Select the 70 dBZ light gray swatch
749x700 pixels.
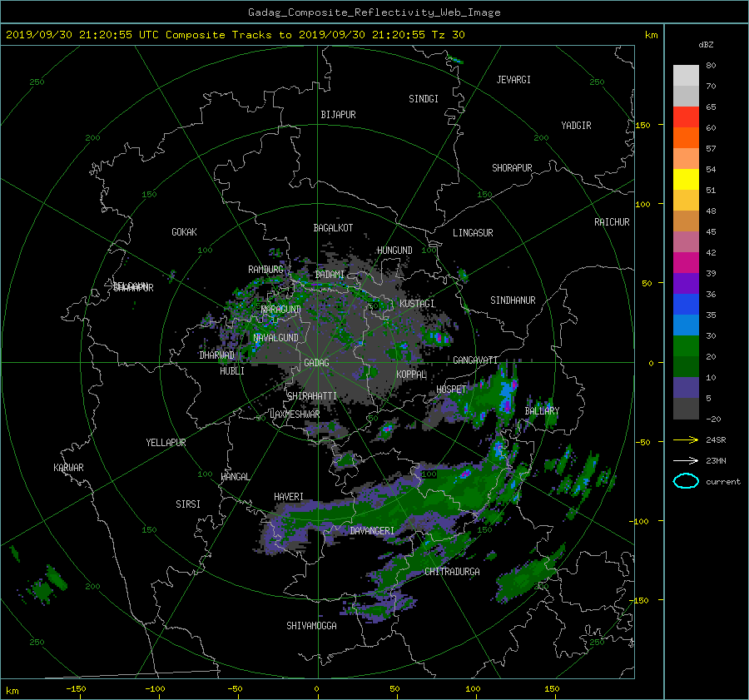(686, 96)
